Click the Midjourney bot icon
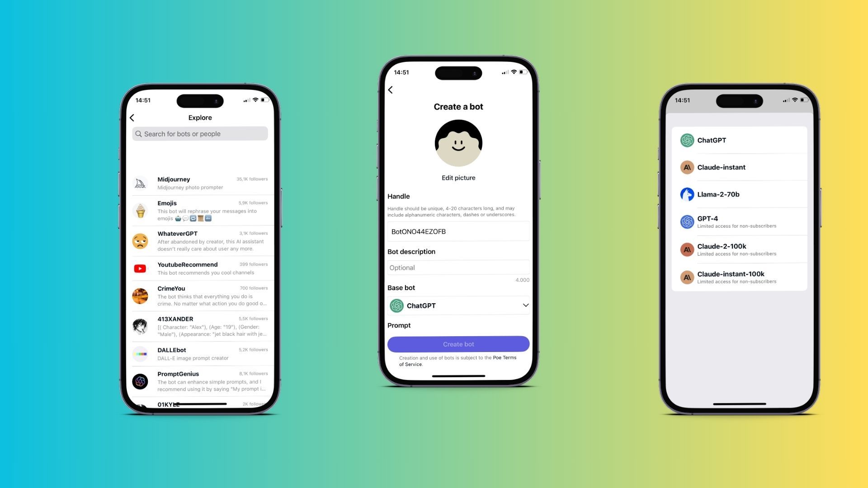 point(140,183)
